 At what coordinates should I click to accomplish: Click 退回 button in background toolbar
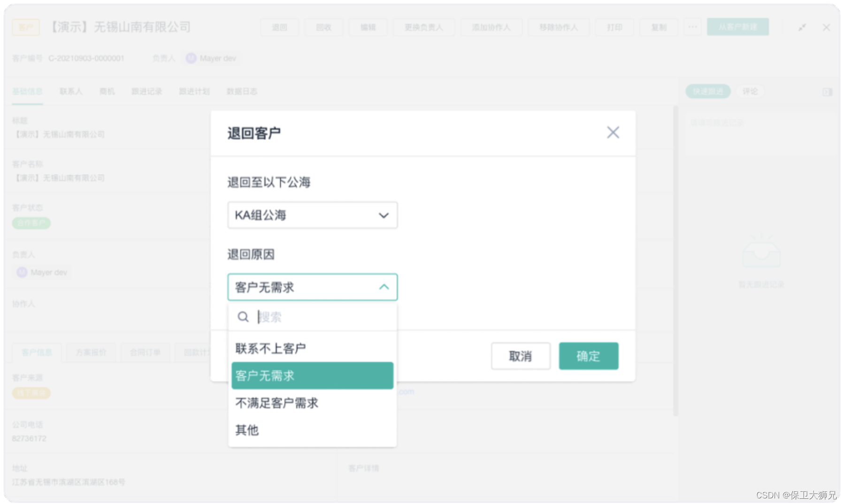pyautogui.click(x=280, y=27)
